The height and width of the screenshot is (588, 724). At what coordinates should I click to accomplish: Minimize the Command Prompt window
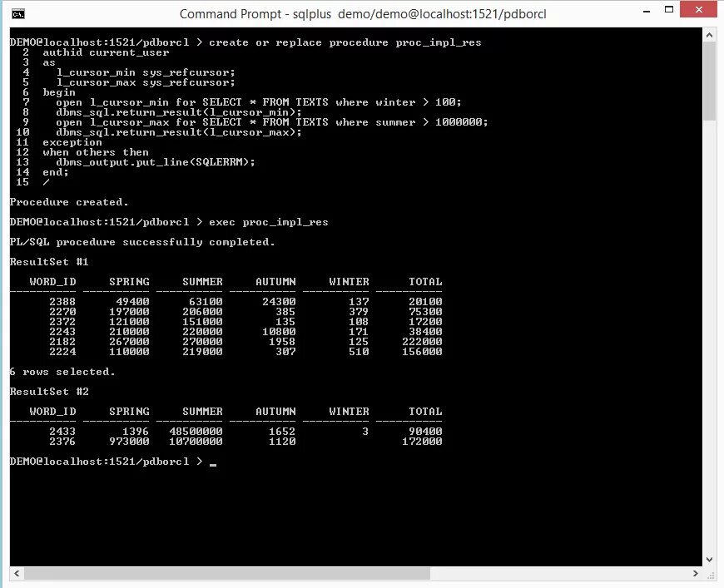(x=647, y=10)
